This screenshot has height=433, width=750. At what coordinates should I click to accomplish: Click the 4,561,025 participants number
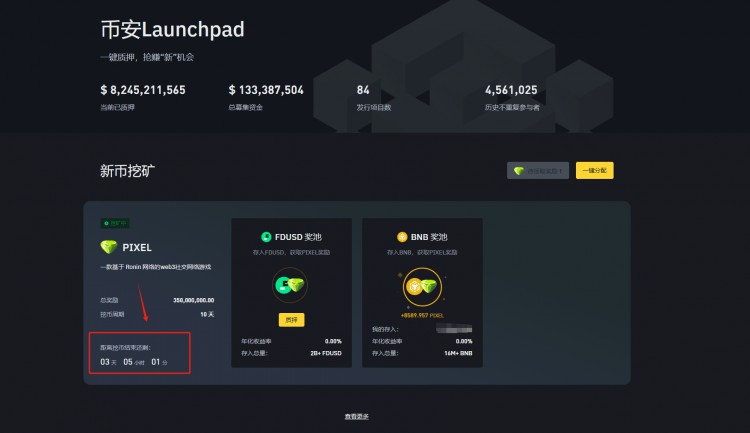tap(511, 90)
